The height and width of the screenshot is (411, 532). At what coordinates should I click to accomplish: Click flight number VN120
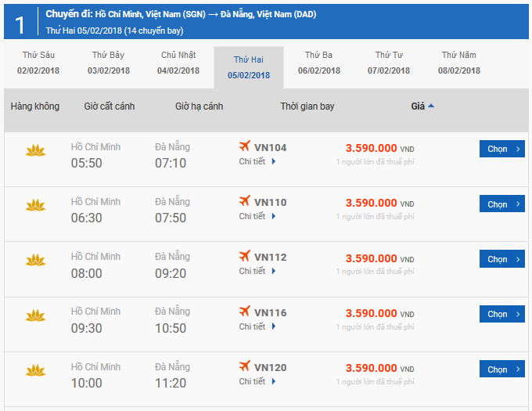click(271, 368)
